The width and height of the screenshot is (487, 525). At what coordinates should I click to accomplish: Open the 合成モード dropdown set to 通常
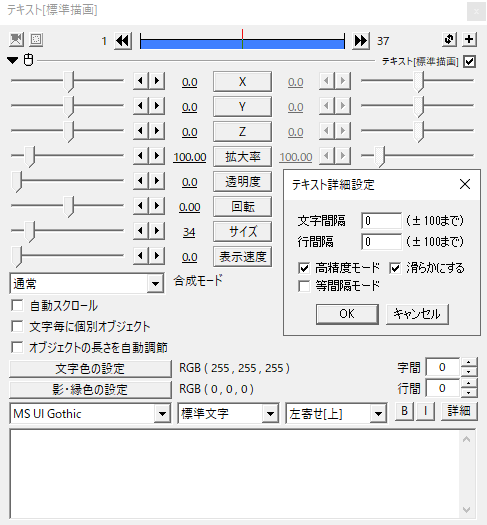click(x=87, y=284)
